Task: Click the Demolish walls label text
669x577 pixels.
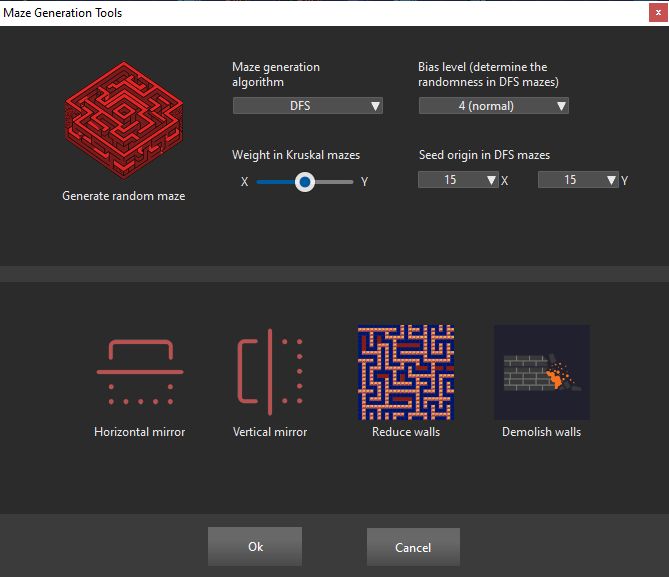Action: pyautogui.click(x=541, y=432)
